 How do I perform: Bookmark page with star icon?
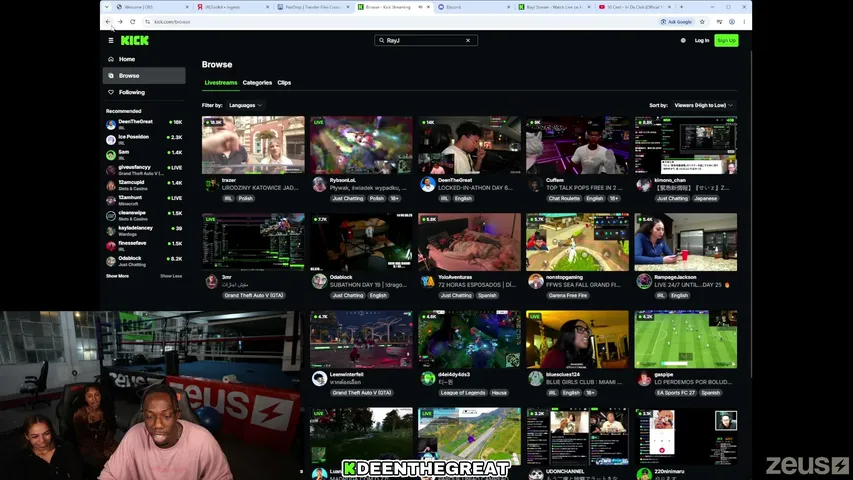702,22
